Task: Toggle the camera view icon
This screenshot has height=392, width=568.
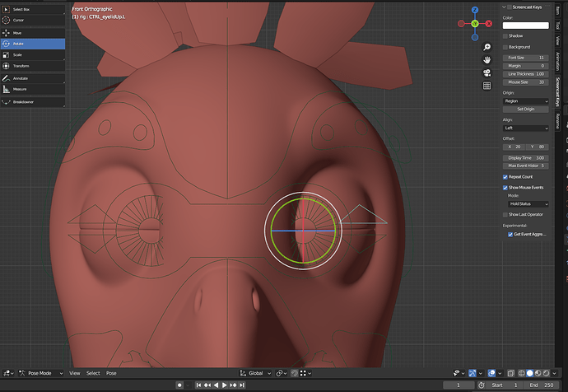Action: click(487, 72)
